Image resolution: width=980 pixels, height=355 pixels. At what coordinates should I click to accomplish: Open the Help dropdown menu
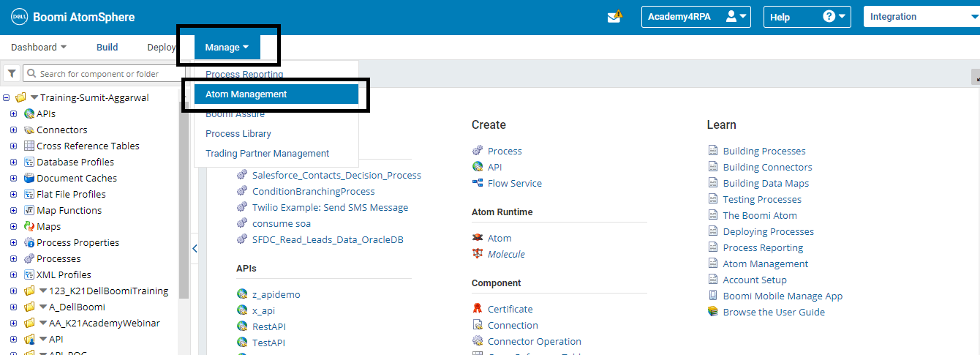[807, 17]
